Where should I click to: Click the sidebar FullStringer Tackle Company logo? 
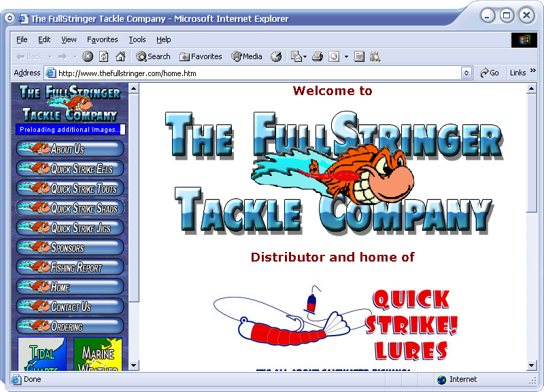[70, 103]
